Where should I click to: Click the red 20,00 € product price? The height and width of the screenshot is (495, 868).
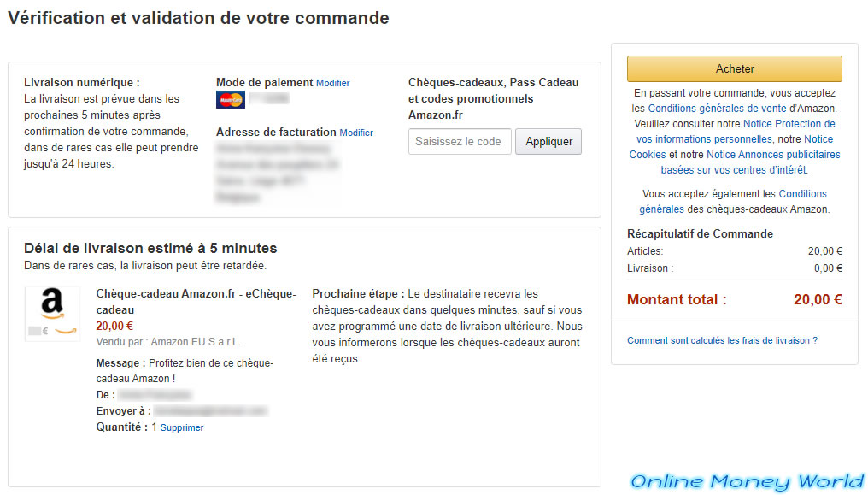click(x=114, y=326)
